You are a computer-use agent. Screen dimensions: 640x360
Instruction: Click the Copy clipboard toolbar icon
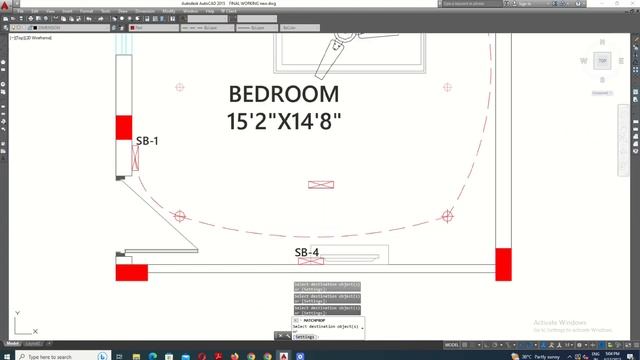63,19
